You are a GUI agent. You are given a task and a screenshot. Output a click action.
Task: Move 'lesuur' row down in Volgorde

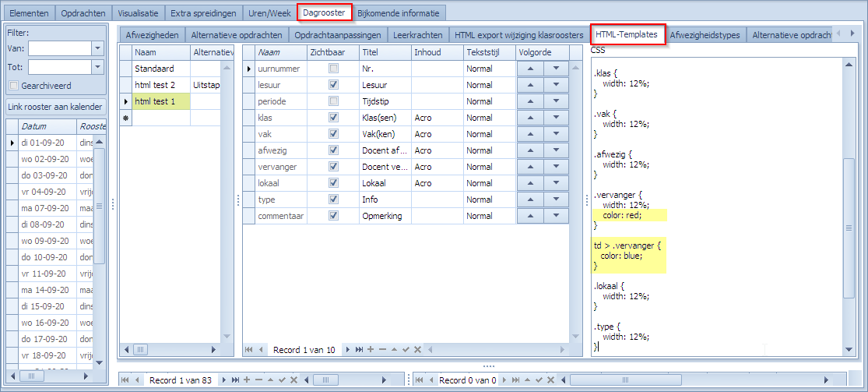tap(556, 86)
